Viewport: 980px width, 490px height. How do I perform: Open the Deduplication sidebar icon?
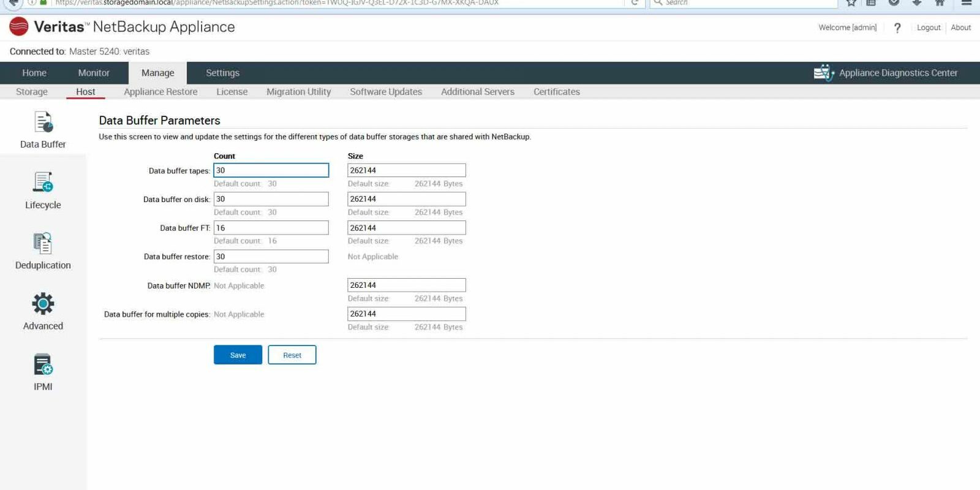click(x=43, y=243)
